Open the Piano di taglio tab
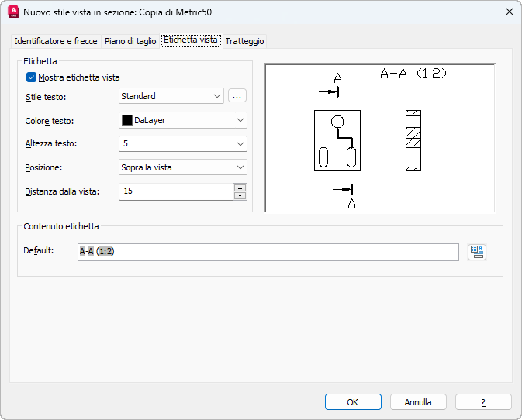The height and width of the screenshot is (420, 522). 130,41
